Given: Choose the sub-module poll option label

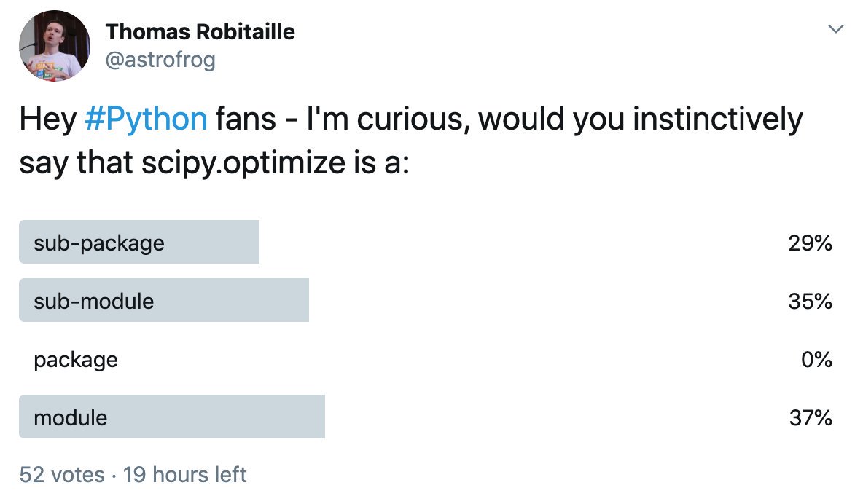Looking at the screenshot, I should click(93, 301).
